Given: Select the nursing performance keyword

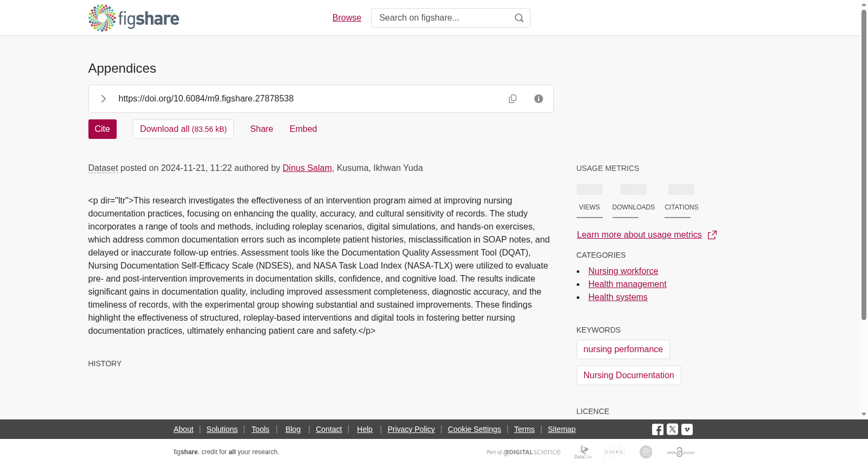Looking at the screenshot, I should point(623,349).
